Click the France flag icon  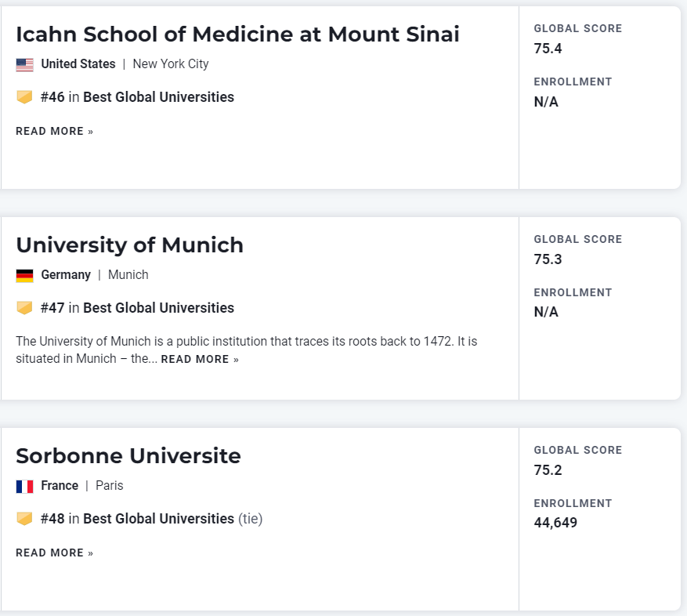pos(24,486)
